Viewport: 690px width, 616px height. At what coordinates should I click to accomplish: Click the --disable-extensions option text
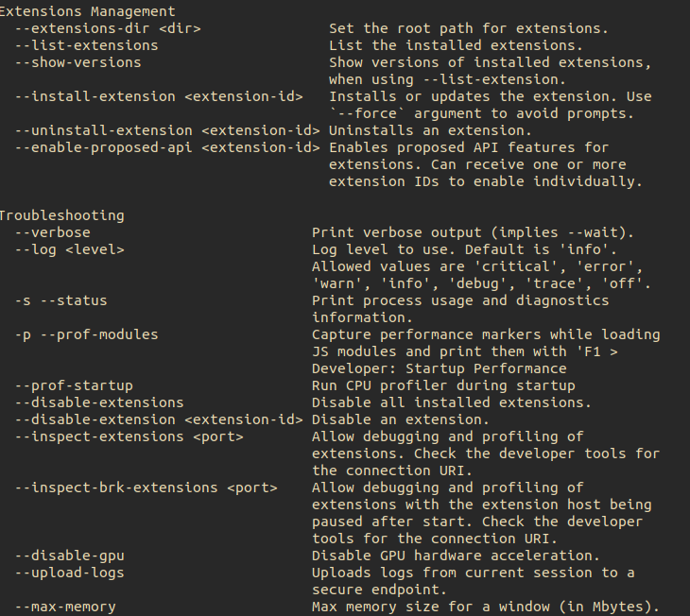coord(99,402)
